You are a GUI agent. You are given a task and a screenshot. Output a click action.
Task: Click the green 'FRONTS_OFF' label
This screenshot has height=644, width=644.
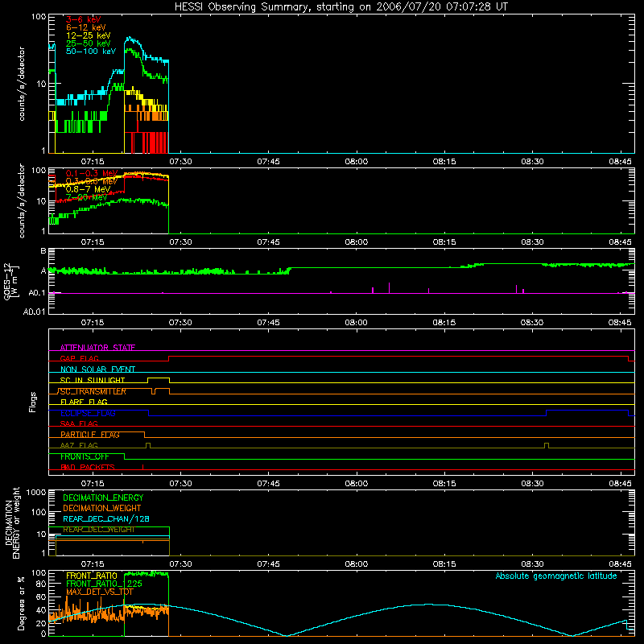coord(85,456)
